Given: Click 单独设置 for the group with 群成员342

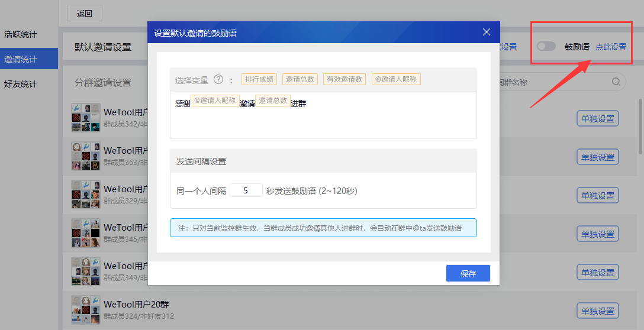Looking at the screenshot, I should [x=598, y=119].
